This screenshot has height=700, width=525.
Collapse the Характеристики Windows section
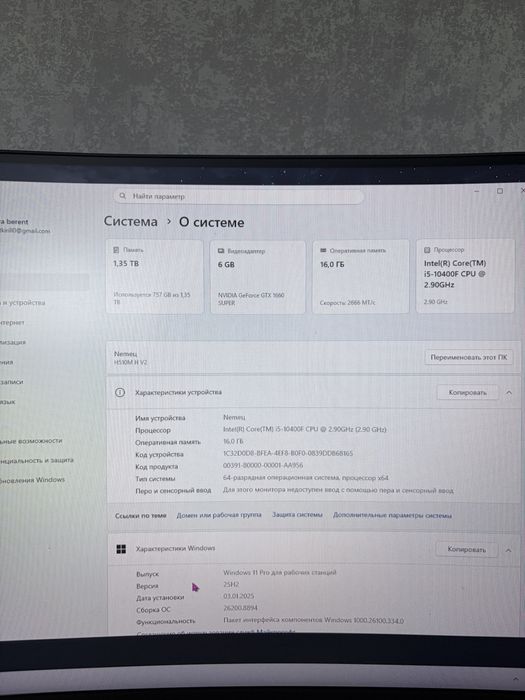[508, 550]
